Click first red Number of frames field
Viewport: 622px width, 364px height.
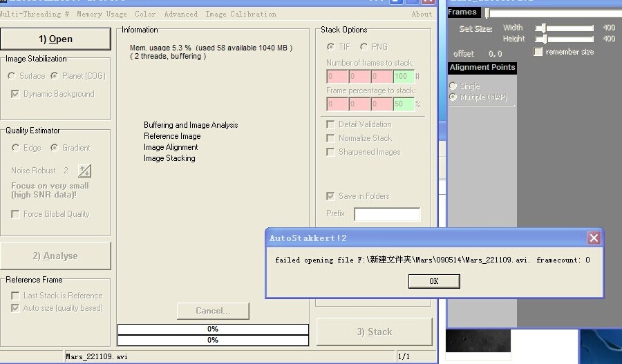pyautogui.click(x=337, y=76)
